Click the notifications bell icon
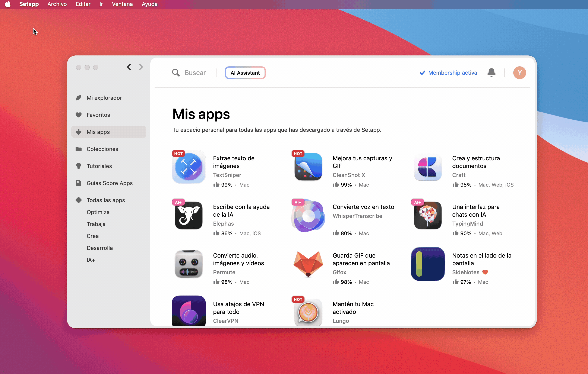Viewport: 588px width, 374px height. pyautogui.click(x=491, y=73)
